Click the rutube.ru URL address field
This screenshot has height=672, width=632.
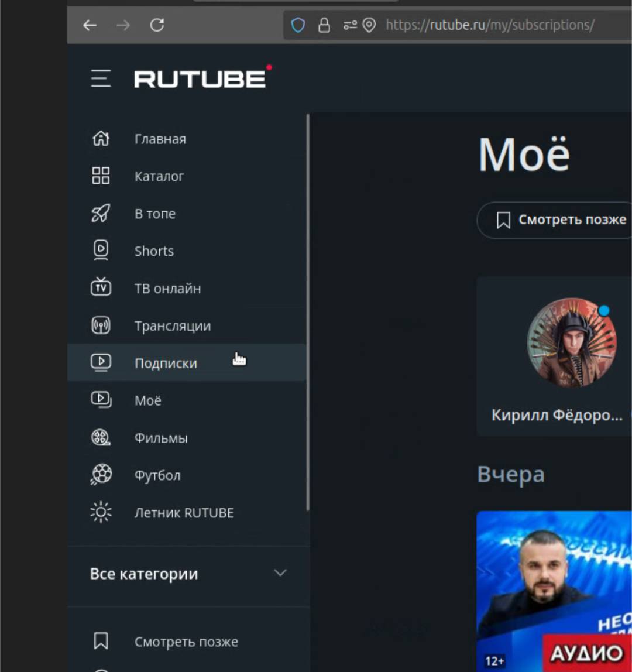coord(490,25)
